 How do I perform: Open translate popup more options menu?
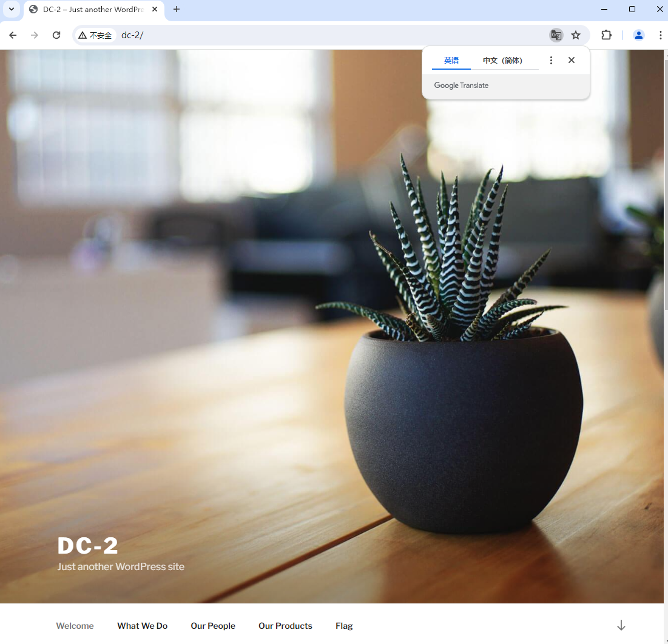[x=551, y=61]
